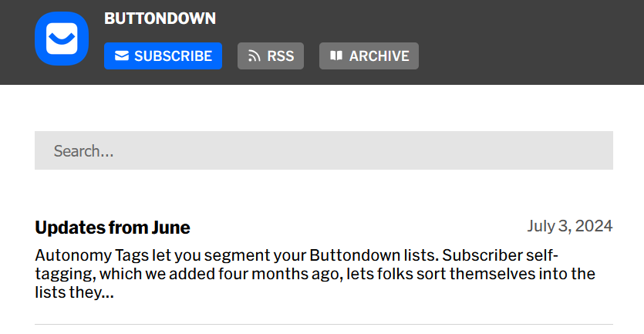Select the SUBSCRIBE label text
The height and width of the screenshot is (334, 644).
(x=173, y=56)
